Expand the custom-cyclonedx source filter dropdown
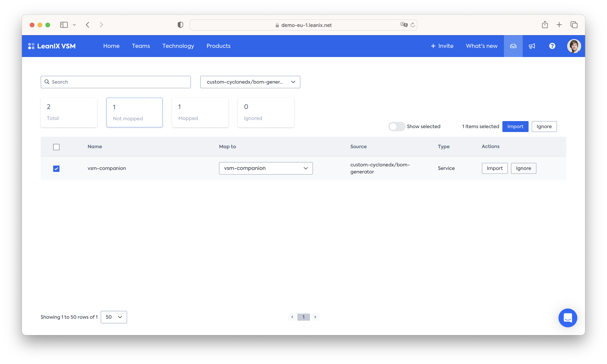The image size is (607, 364). [250, 82]
